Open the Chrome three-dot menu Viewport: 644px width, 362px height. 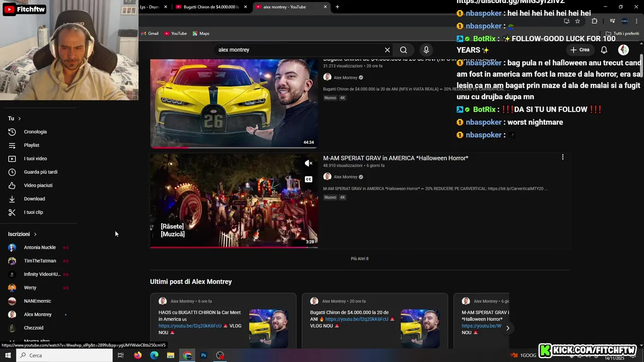click(x=636, y=21)
